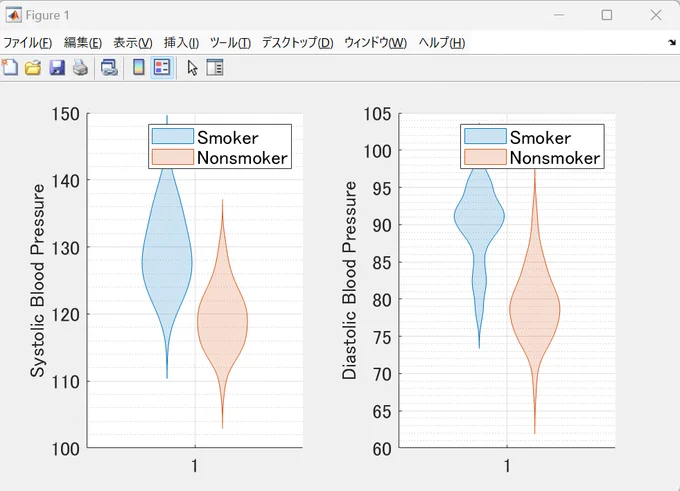Open the ヘルプ(H) menu
This screenshot has height=491, width=680.
[441, 43]
